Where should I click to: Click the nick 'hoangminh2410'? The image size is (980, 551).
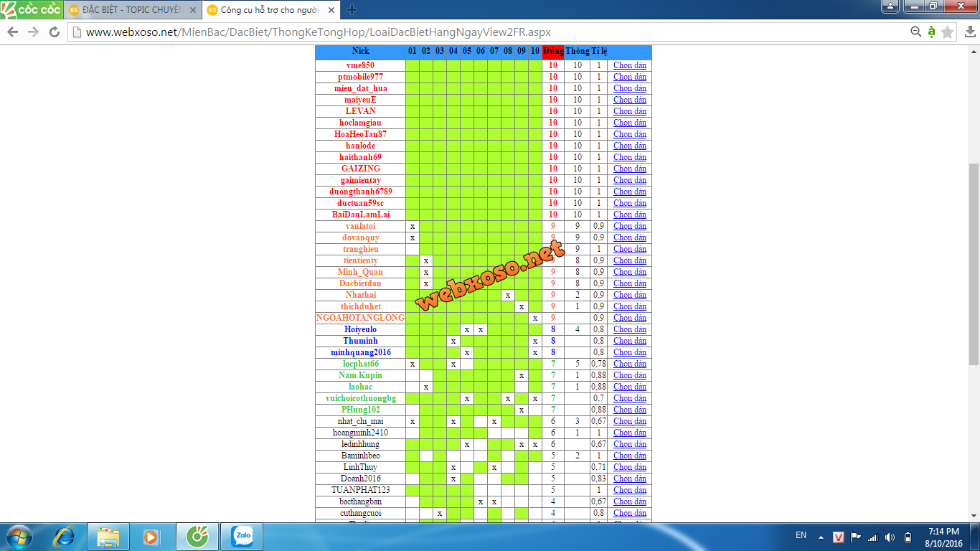[x=360, y=433]
